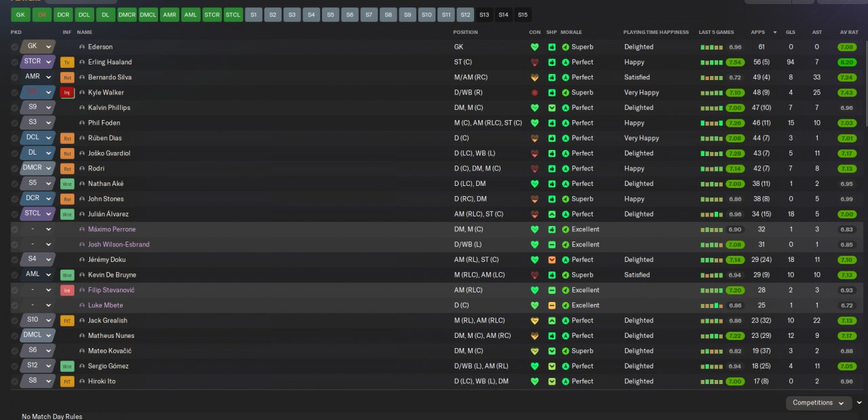The width and height of the screenshot is (868, 420).
Task: Select the GK position chip
Action: click(20, 14)
